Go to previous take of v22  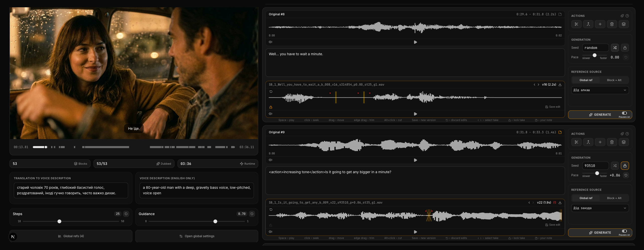[529, 203]
